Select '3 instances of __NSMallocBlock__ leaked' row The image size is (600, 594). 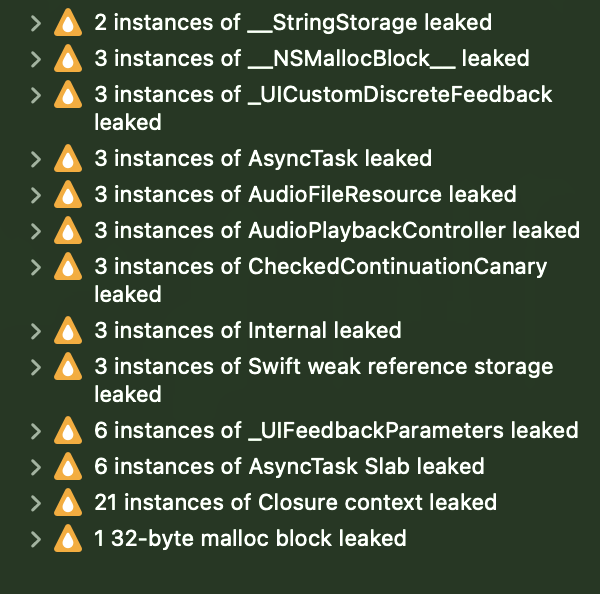point(311,59)
